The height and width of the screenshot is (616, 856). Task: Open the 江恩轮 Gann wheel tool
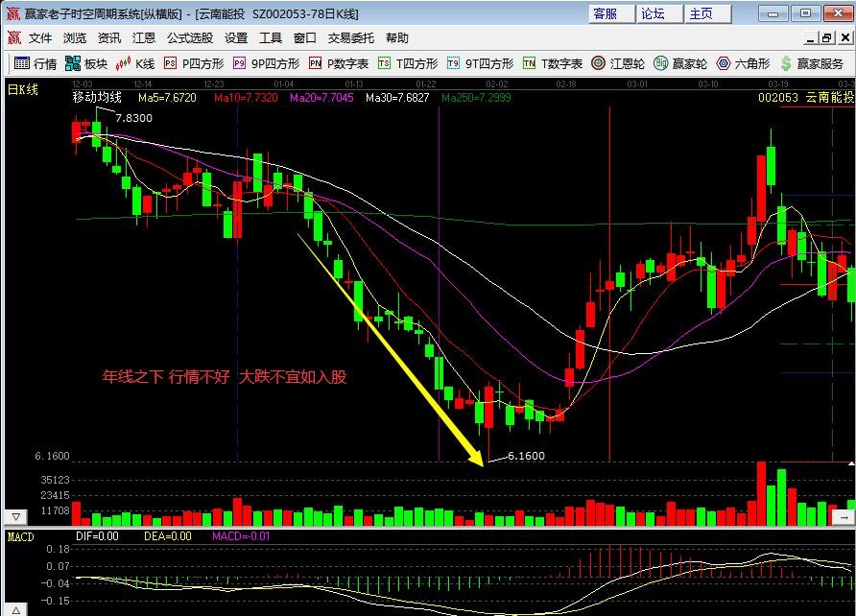[x=618, y=64]
